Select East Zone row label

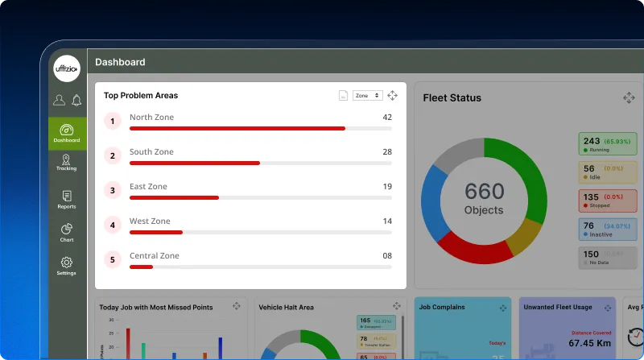click(148, 186)
